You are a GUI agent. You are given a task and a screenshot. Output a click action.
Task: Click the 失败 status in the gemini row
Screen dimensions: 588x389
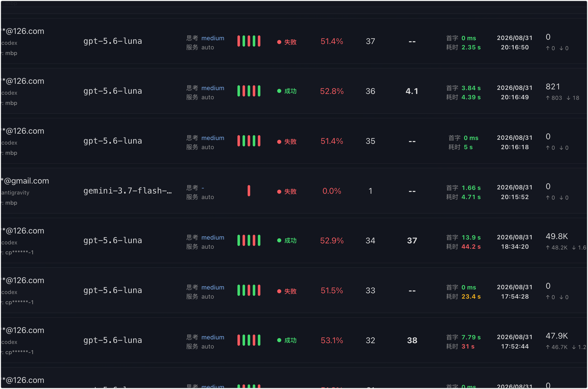[x=290, y=191]
